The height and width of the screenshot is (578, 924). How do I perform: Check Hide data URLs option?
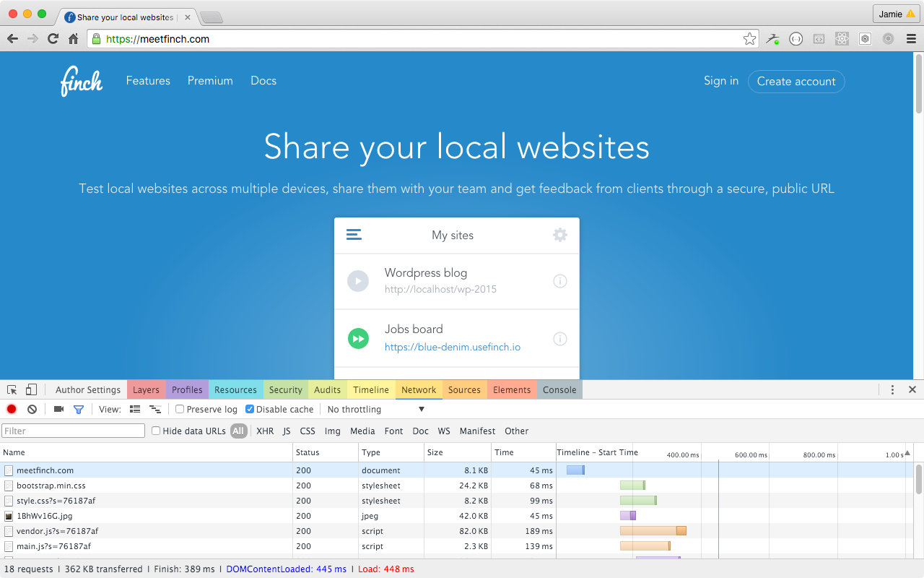click(156, 431)
